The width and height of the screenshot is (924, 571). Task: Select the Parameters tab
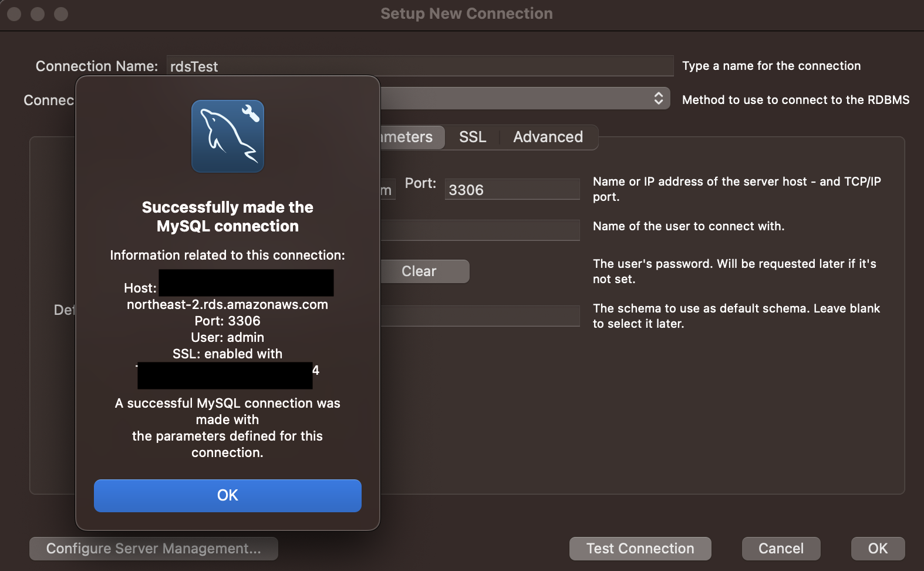412,137
